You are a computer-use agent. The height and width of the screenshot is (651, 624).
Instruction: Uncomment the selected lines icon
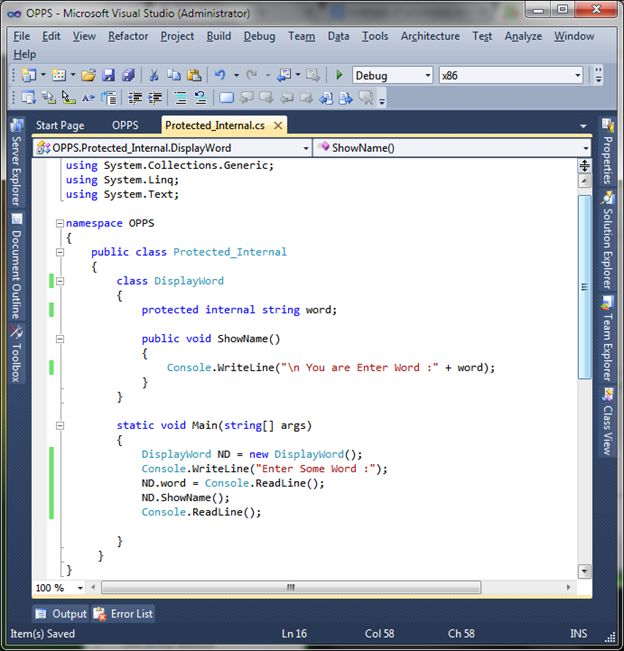click(x=201, y=98)
